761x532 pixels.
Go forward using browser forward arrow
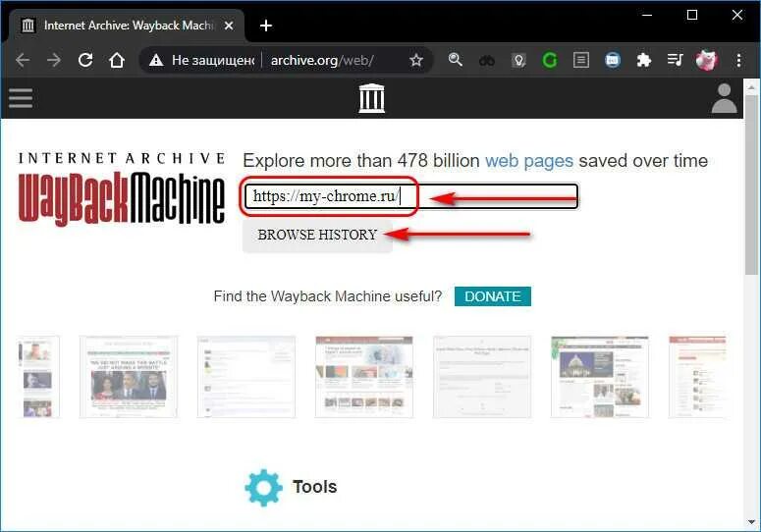click(x=54, y=60)
